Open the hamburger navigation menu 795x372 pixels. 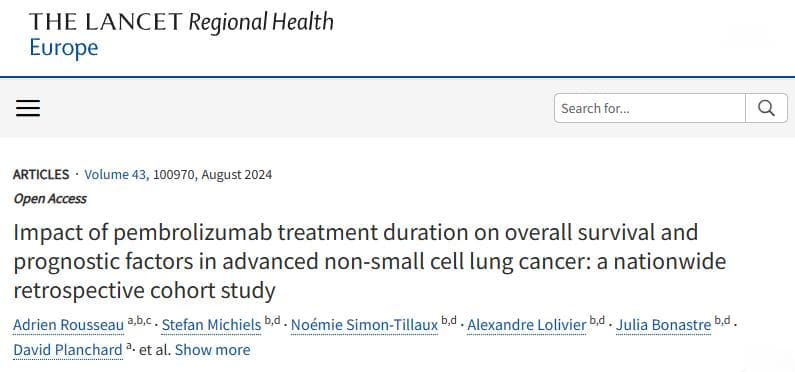pyautogui.click(x=28, y=108)
